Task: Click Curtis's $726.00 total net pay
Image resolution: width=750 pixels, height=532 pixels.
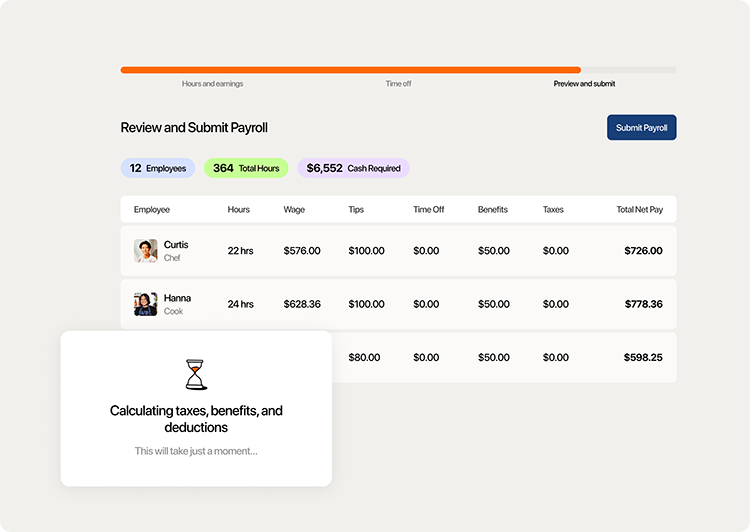Action: pos(643,251)
